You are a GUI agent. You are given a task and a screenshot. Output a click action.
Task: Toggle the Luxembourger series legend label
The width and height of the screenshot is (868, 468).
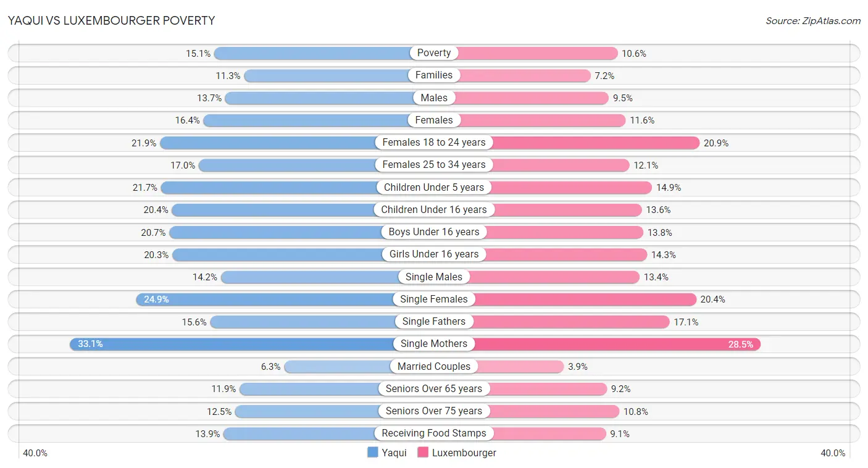[x=464, y=453]
